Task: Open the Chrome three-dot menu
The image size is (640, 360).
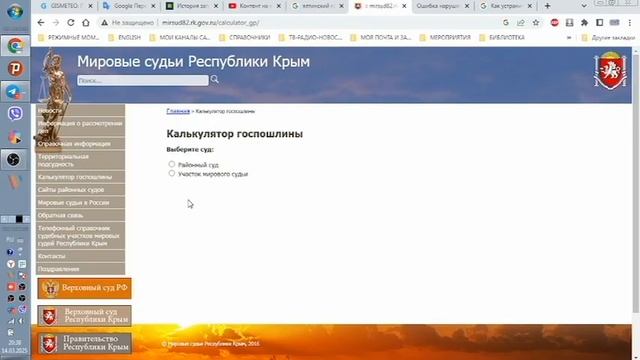Action: coord(630,23)
